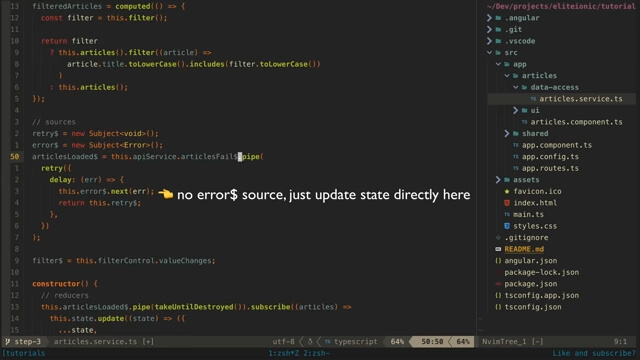Open tsconfig.json file
Viewport: 640px width, 360px height.
(x=533, y=307)
